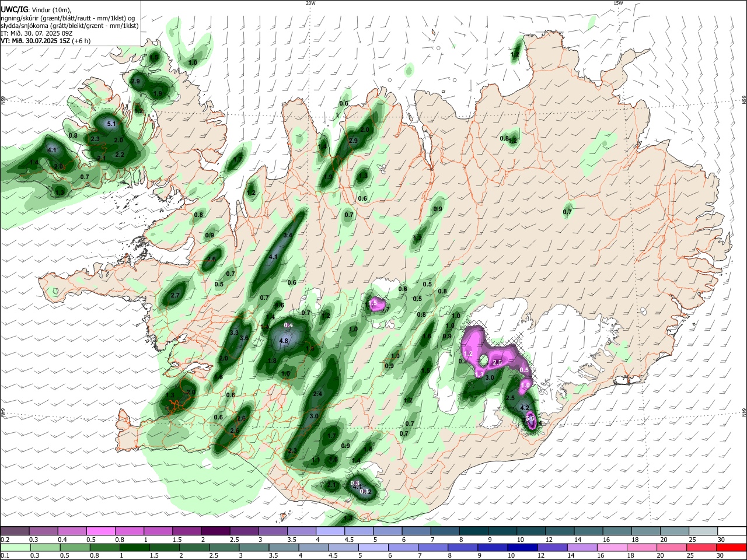The width and height of the screenshot is (747, 560).
Task: Select the 'slydda/snjókoma' legend description line
Action: (69, 26)
